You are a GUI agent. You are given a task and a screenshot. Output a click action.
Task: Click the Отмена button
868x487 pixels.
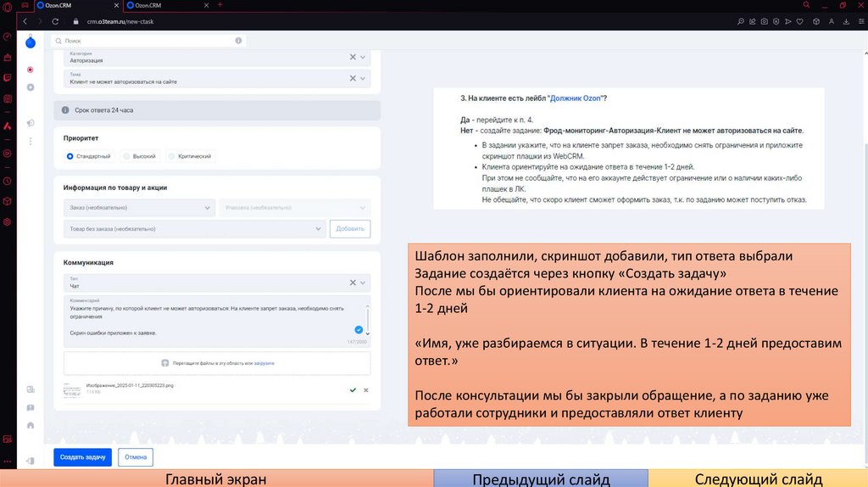(136, 457)
